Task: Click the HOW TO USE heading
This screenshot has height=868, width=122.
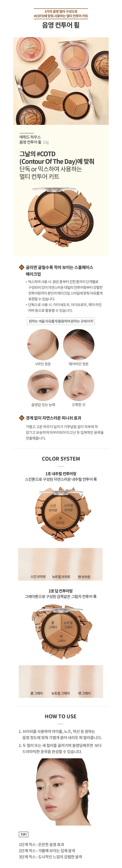Action: (x=61, y=716)
